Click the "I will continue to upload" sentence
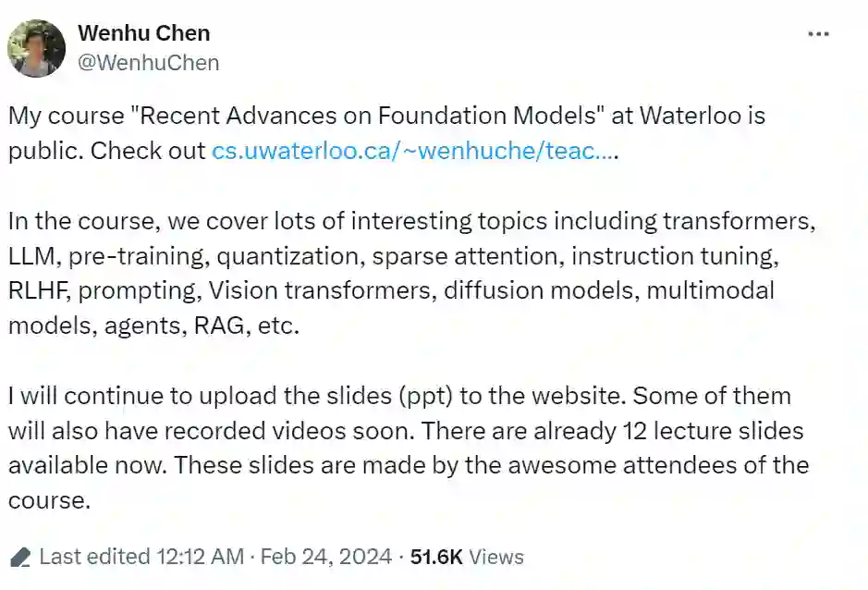The width and height of the screenshot is (868, 590). point(129,396)
